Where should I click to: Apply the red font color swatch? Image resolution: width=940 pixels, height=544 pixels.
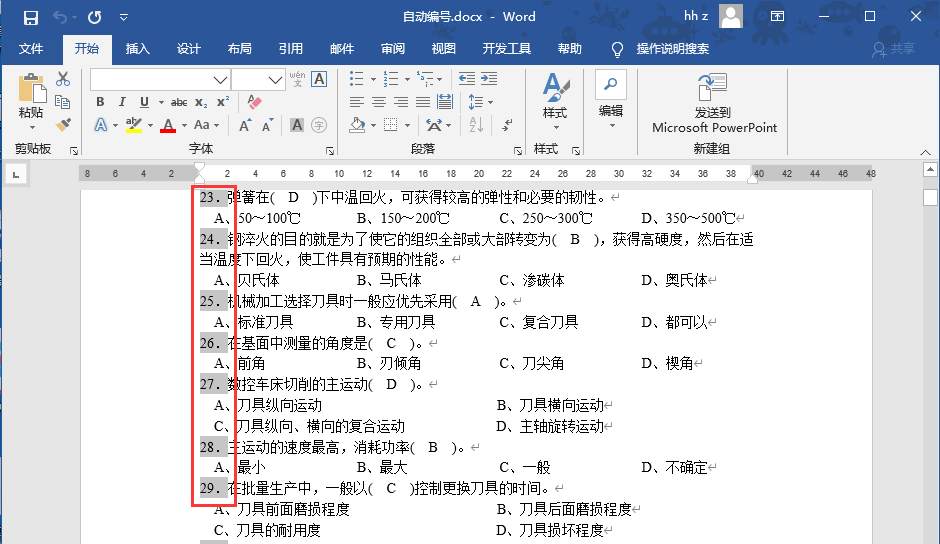167,125
